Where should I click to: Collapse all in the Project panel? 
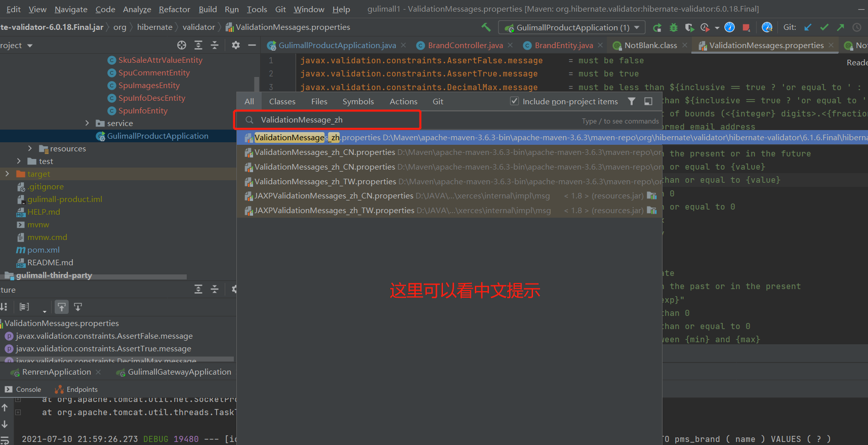pos(215,45)
